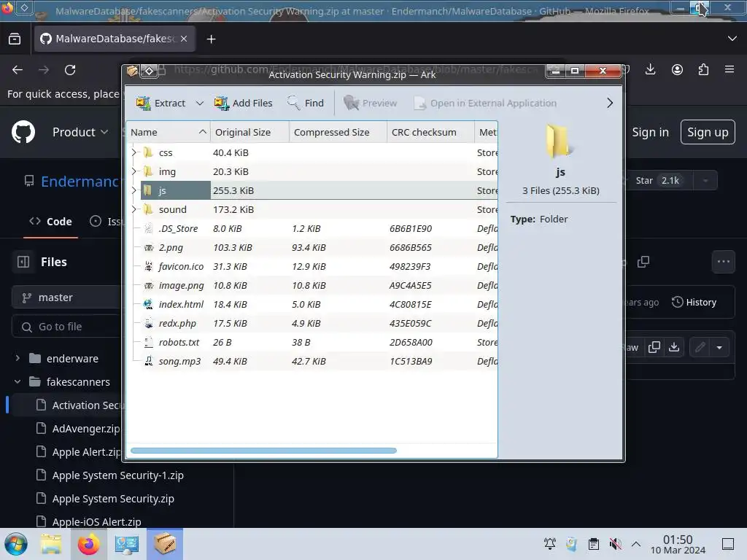Image resolution: width=747 pixels, height=560 pixels.
Task: Collapse the GitHub Files side panel
Action: (23, 262)
